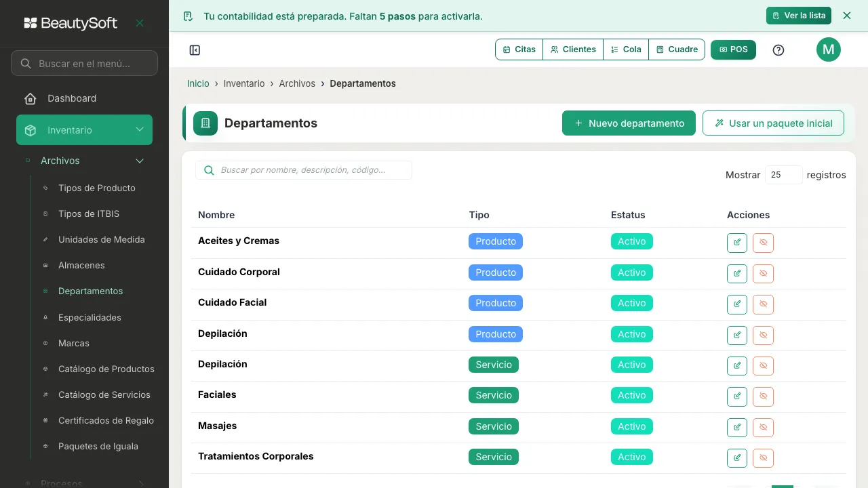Click the green X beside BeautySoft logo

pyautogui.click(x=140, y=23)
